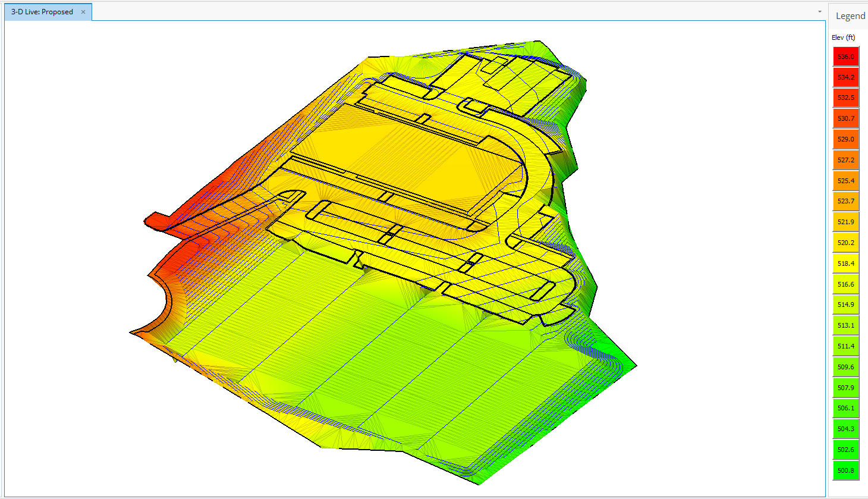The width and height of the screenshot is (868, 499).
Task: Select the 534.2 red elevation swatch
Action: click(845, 77)
